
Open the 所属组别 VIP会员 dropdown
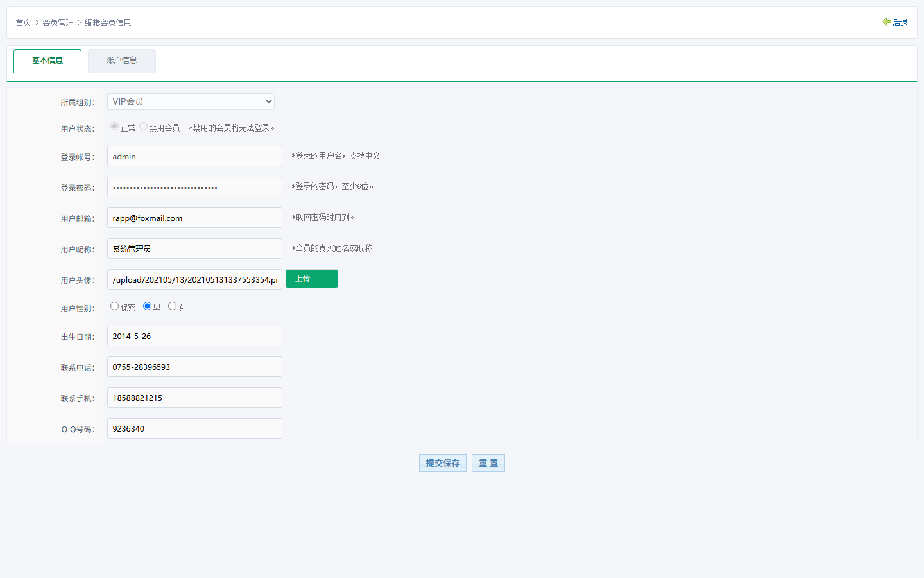pos(191,101)
